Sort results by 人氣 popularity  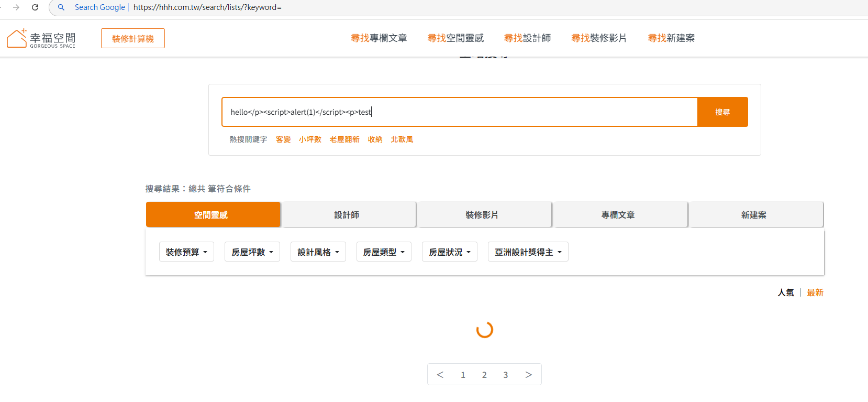[786, 292]
